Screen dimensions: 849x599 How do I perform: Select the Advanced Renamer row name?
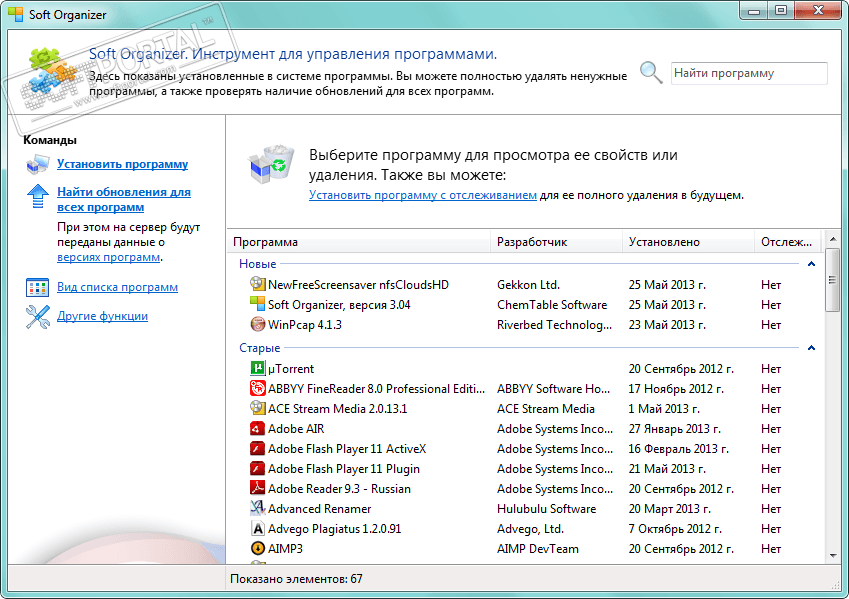point(319,509)
